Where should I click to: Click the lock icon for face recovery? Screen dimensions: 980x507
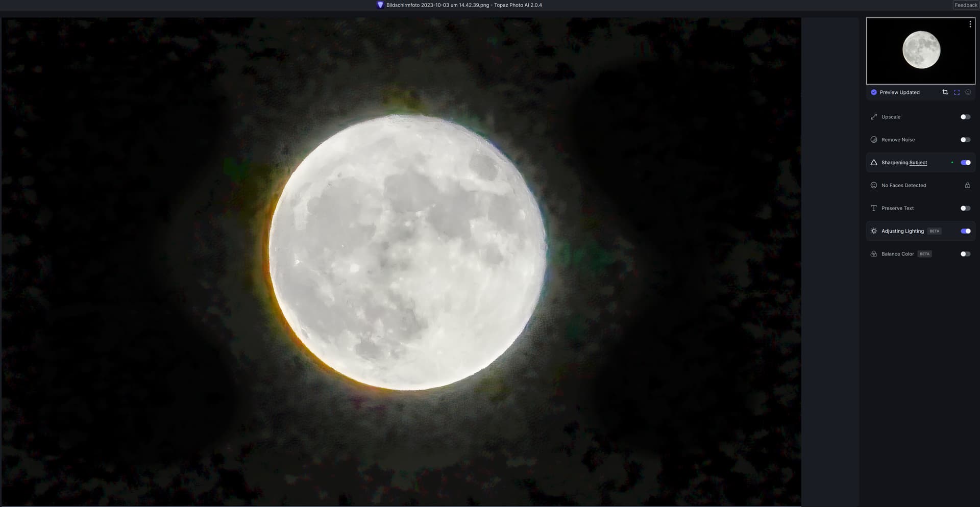[x=967, y=186]
